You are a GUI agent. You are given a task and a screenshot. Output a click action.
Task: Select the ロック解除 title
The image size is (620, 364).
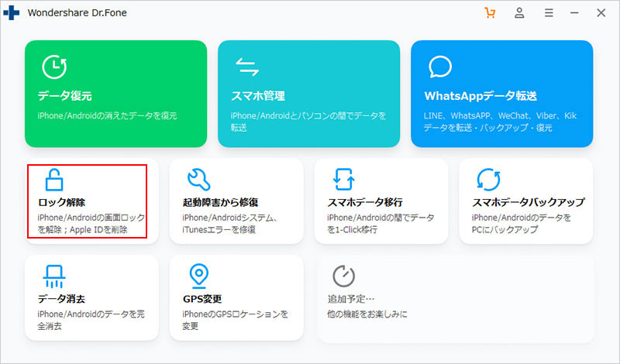[62, 202]
